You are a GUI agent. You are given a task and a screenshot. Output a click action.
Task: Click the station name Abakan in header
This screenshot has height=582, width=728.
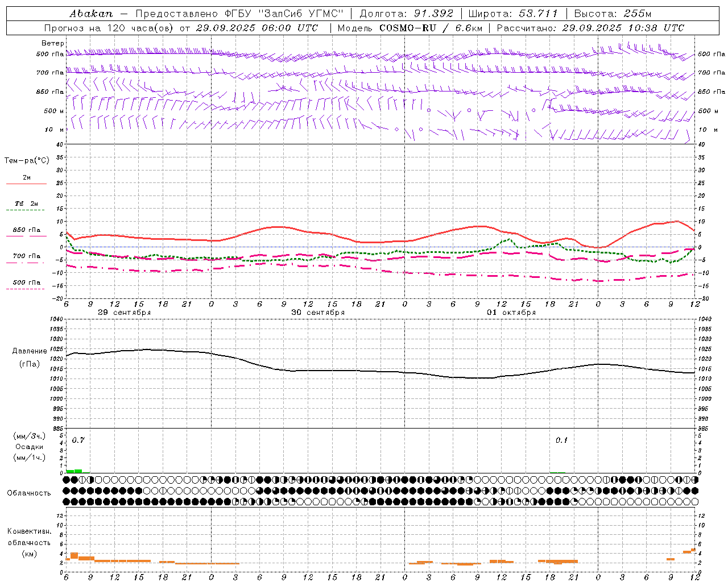(92, 14)
